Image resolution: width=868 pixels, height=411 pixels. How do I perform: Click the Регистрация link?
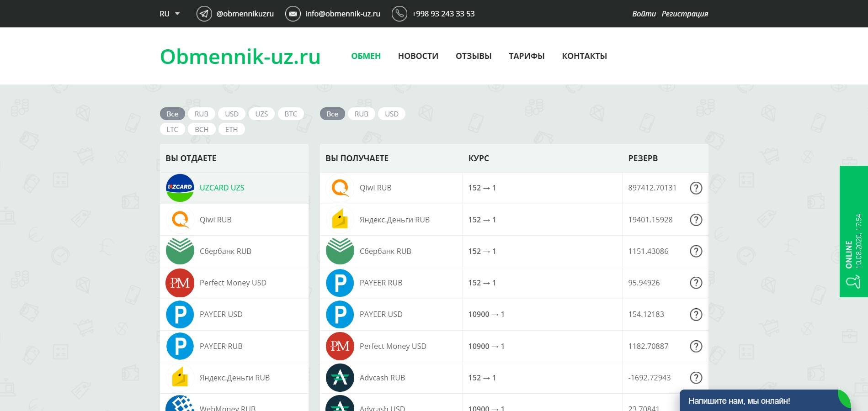click(x=685, y=14)
